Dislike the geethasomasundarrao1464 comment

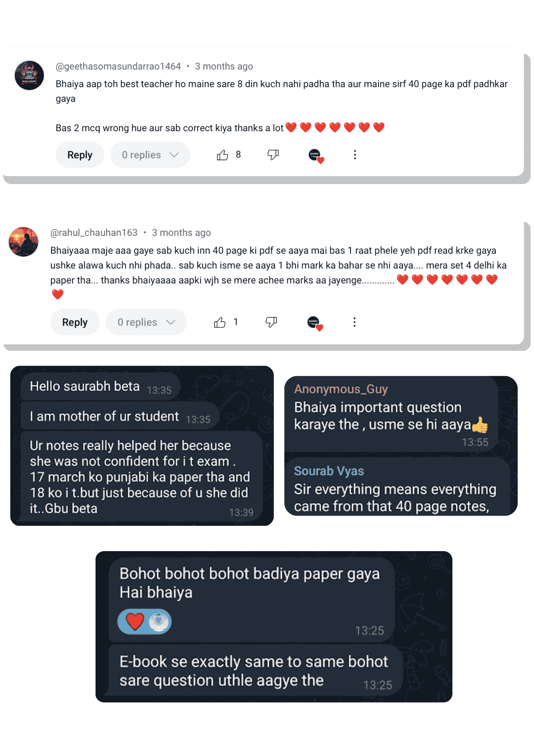(x=273, y=155)
